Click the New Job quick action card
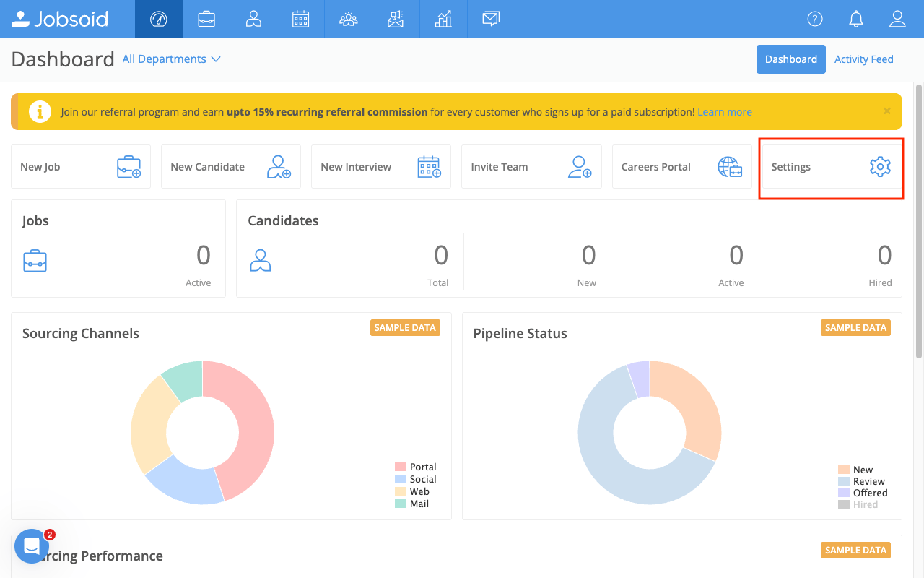Image resolution: width=924 pixels, height=578 pixels. tap(81, 167)
